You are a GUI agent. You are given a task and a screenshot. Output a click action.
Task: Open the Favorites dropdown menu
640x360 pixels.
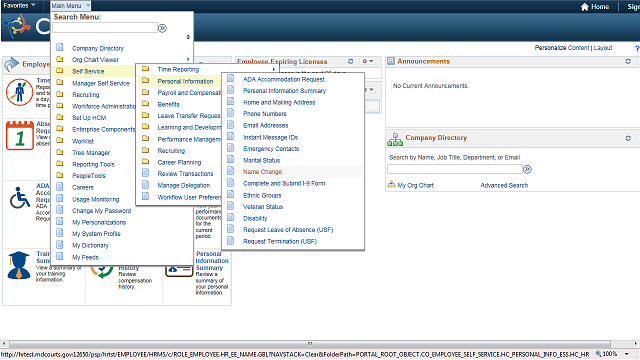[x=19, y=5]
